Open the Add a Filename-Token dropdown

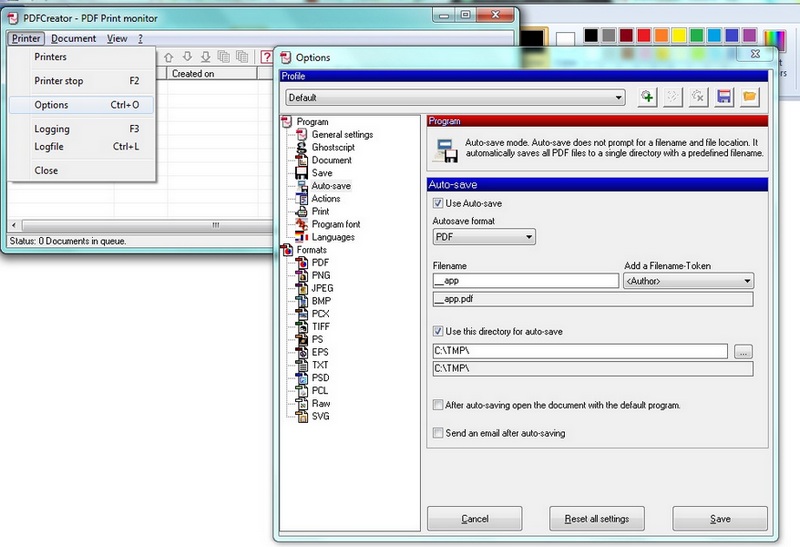(747, 282)
